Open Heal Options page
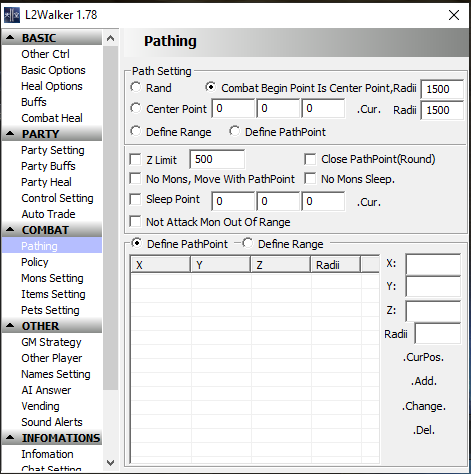Viewport: 471px width, 474px height. tap(52, 86)
